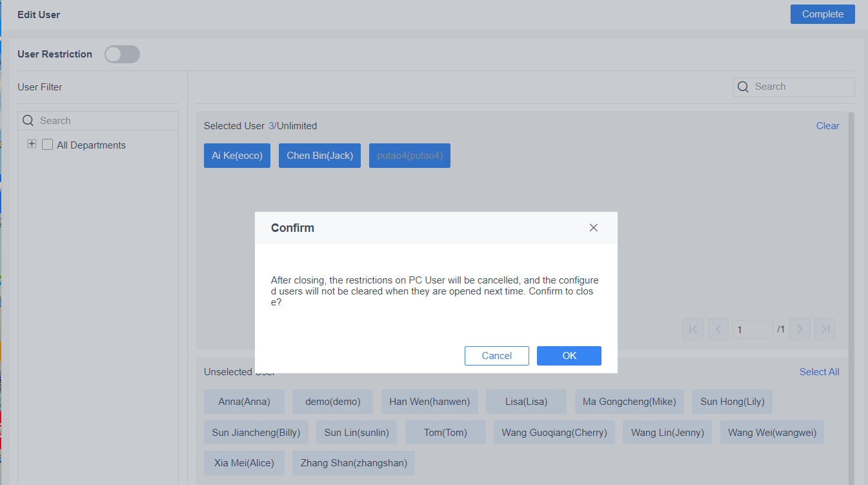
Task: Jump to the first page using the pagination icon
Action: click(x=692, y=329)
